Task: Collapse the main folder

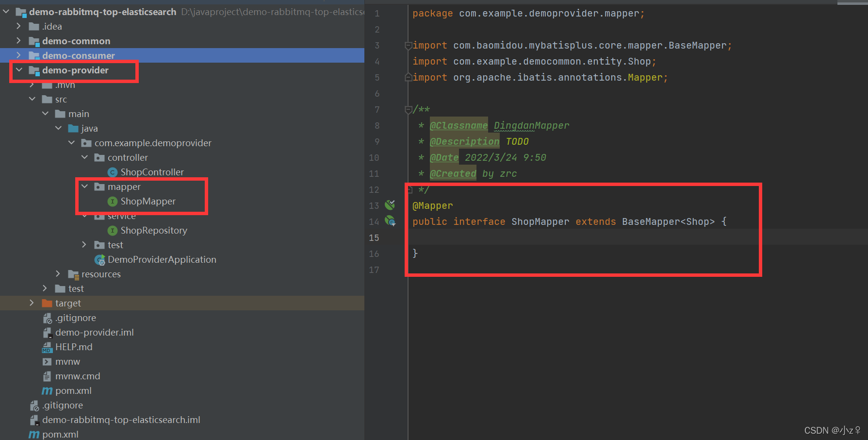Action: [45, 114]
